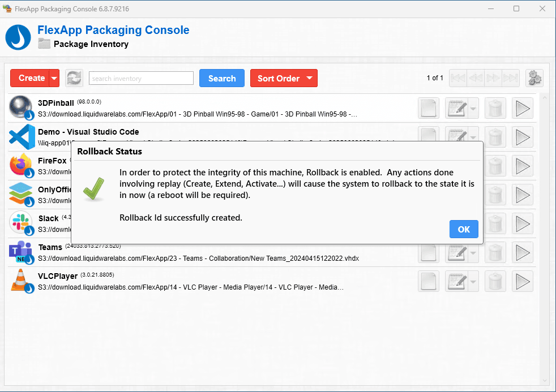The width and height of the screenshot is (556, 392).
Task: Open the settings gear icon
Action: 534,78
